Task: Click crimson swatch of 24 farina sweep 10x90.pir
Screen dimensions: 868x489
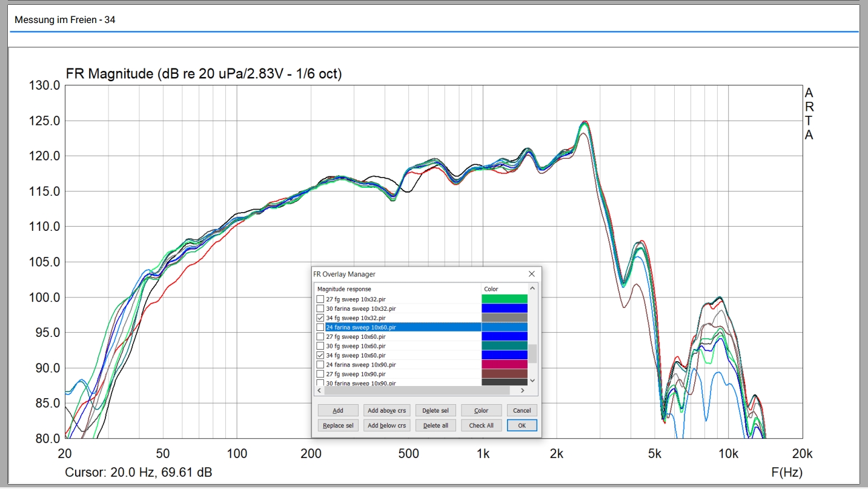Action: point(505,365)
